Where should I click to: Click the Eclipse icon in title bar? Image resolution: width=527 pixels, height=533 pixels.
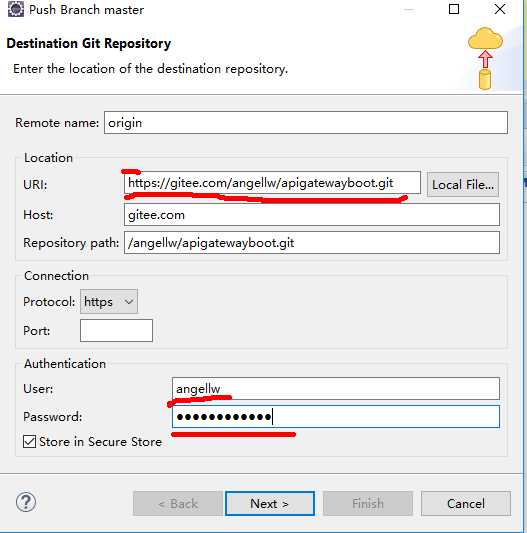click(16, 9)
